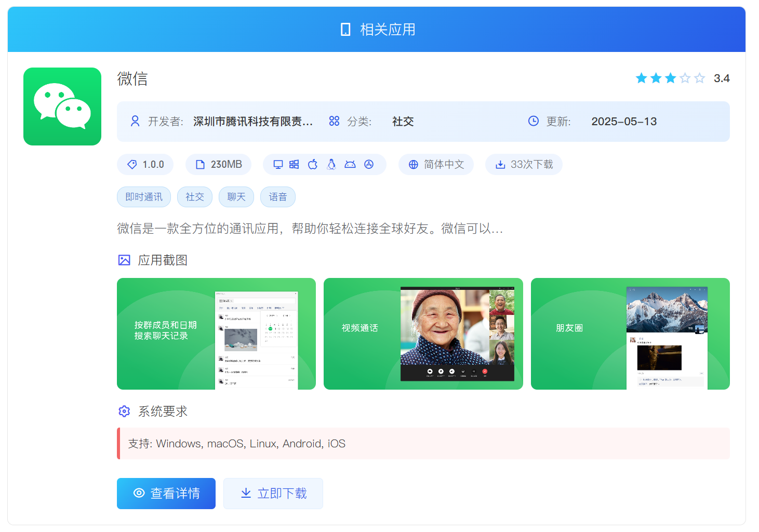Click the Android robot platform icon
759x532 pixels.
coord(350,164)
